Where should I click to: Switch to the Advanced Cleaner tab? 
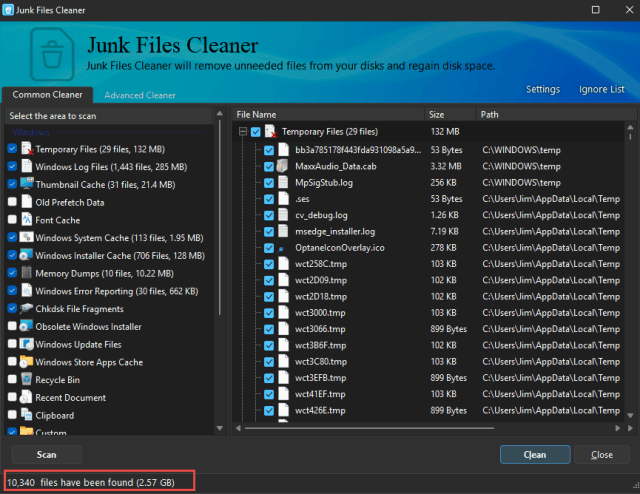coord(140,95)
